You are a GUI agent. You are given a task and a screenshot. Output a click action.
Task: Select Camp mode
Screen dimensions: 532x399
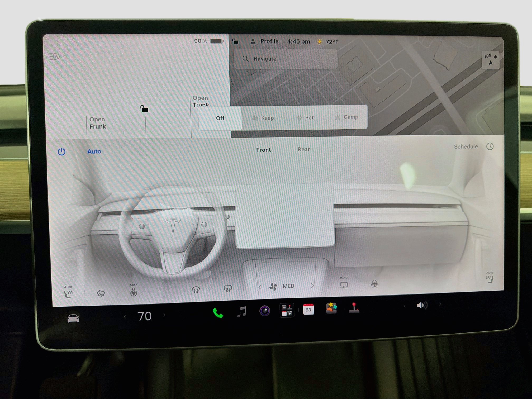tap(347, 117)
